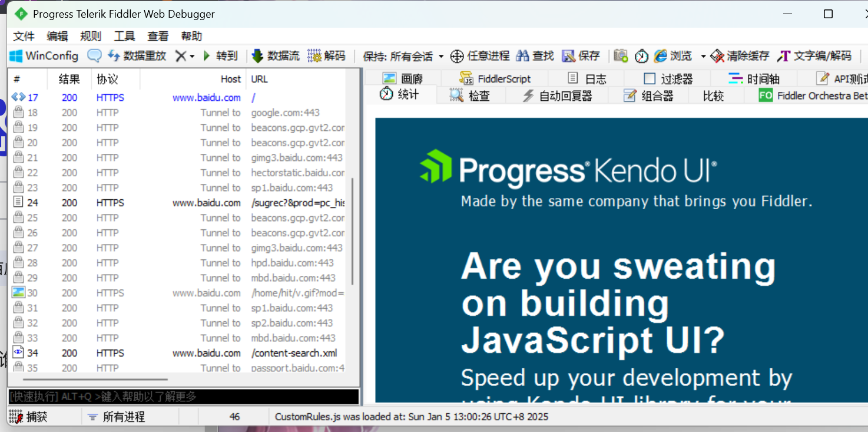868x432 pixels.
Task: Sort sessions by the 结果 column header
Action: [69, 79]
